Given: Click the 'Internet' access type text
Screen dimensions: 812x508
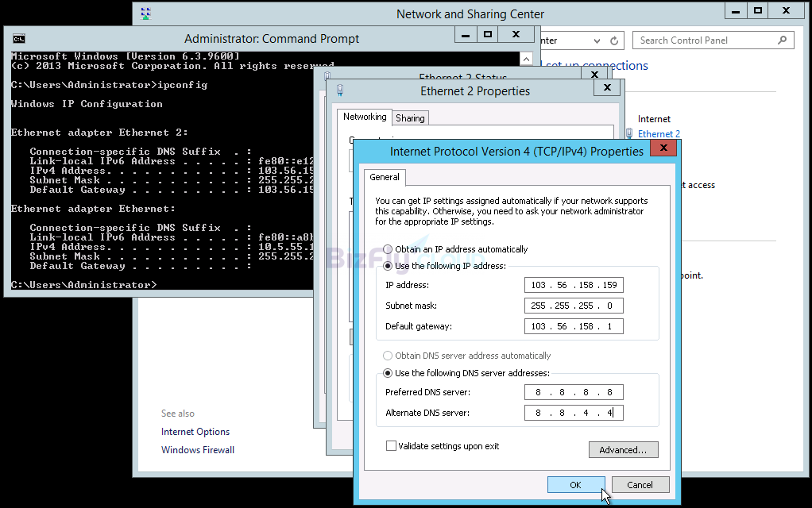Looking at the screenshot, I should (x=654, y=119).
